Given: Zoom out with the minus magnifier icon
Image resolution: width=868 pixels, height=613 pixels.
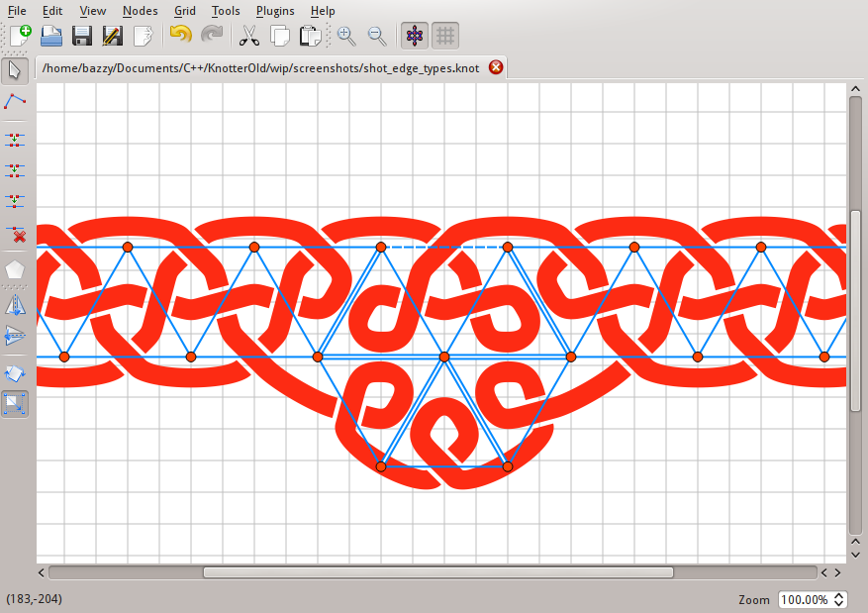Looking at the screenshot, I should (x=377, y=36).
